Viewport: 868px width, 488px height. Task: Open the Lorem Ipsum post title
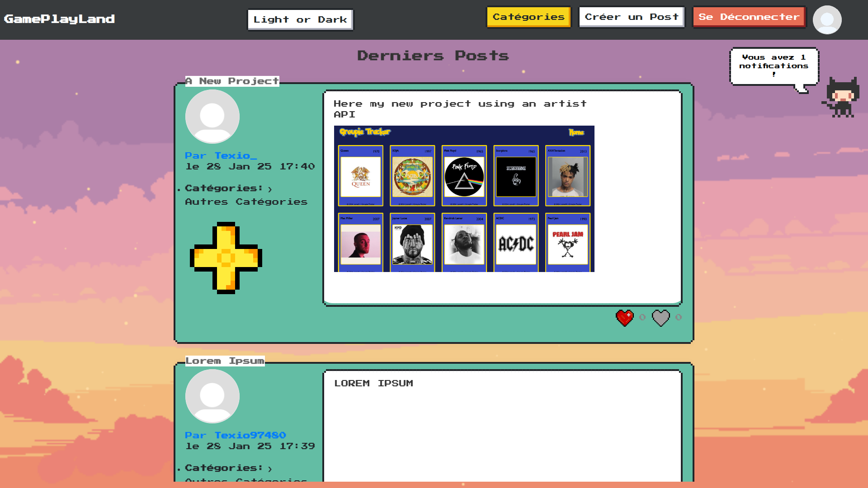pos(225,361)
